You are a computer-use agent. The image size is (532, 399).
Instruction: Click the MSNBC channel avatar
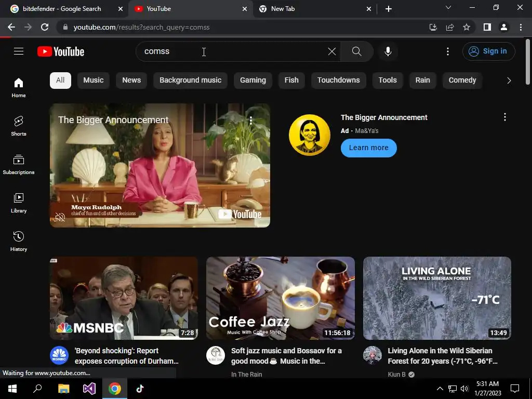(x=59, y=355)
